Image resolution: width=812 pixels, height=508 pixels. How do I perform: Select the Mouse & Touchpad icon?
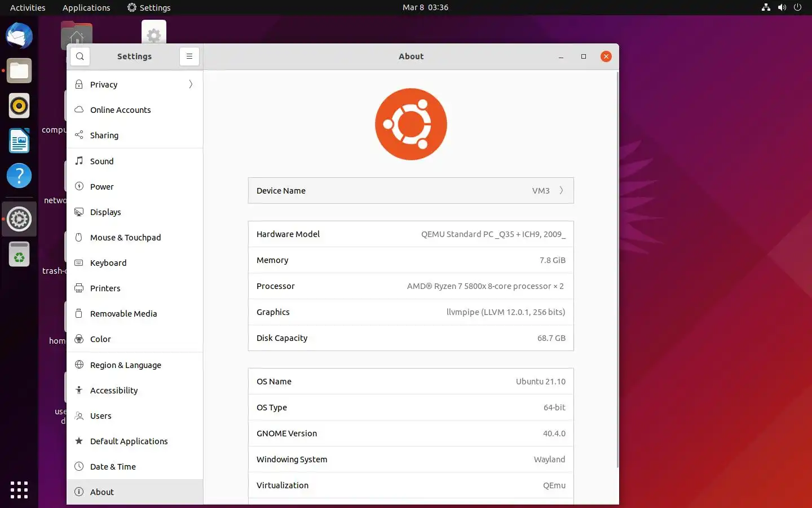point(79,237)
